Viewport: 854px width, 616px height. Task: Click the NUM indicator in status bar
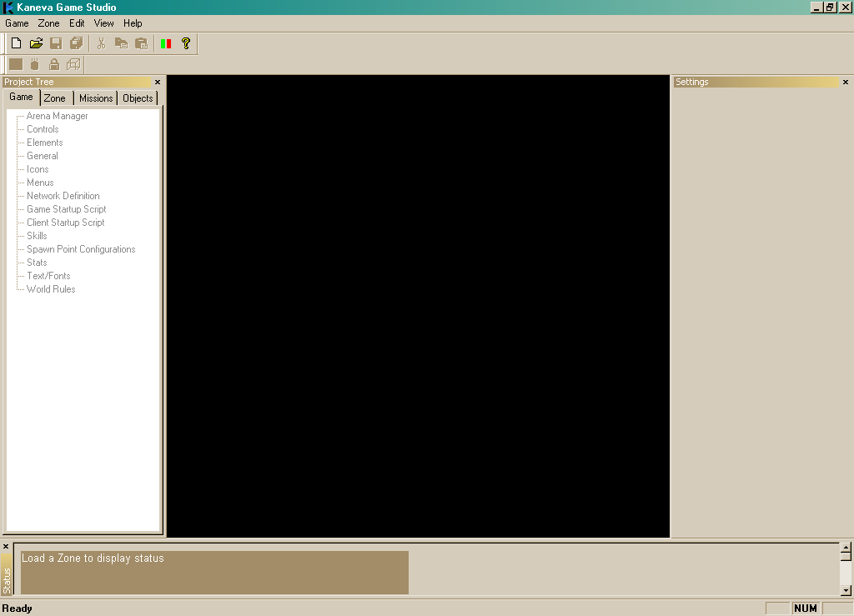coord(805,608)
